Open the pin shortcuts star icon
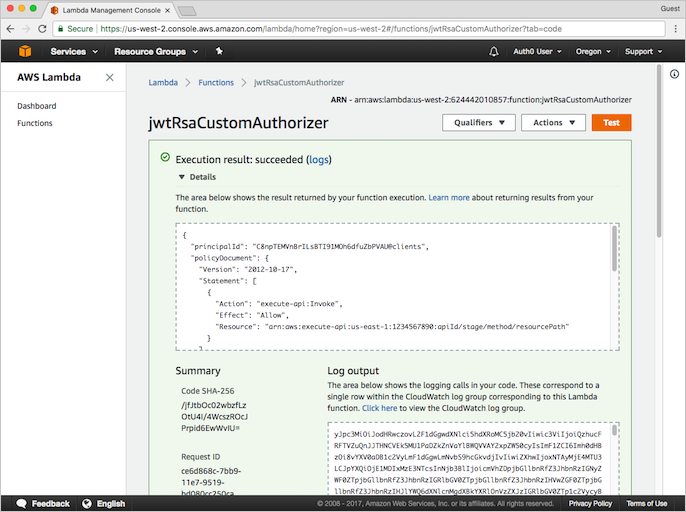The image size is (686, 512). pyautogui.click(x=219, y=51)
